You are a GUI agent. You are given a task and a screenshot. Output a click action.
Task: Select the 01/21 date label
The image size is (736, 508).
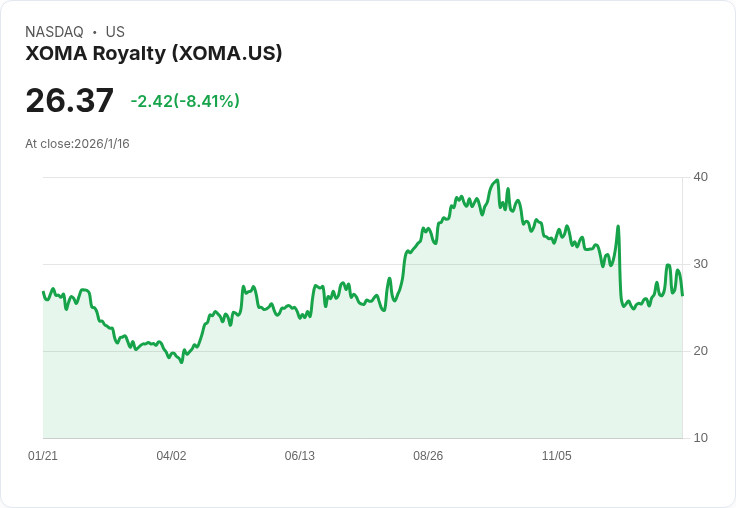(x=43, y=456)
